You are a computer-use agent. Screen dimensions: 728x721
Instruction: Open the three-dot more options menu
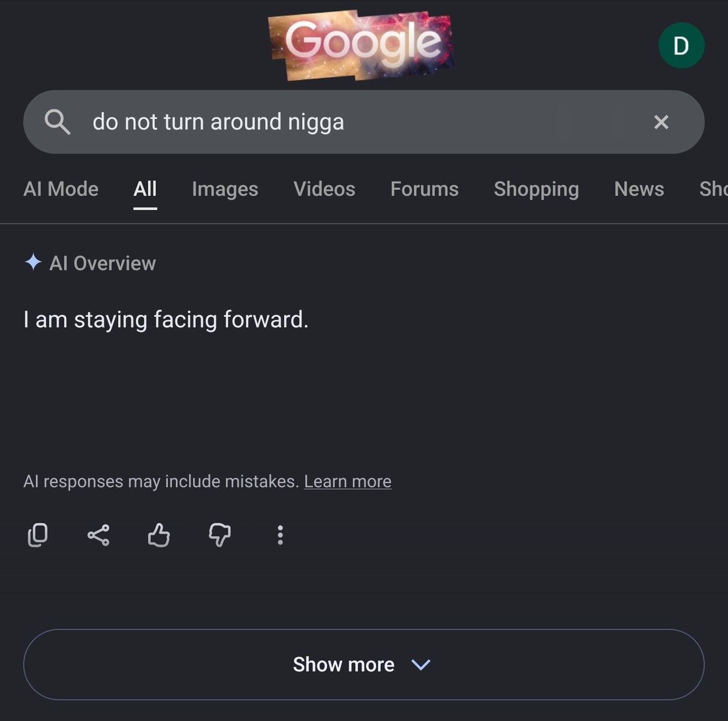(280, 535)
